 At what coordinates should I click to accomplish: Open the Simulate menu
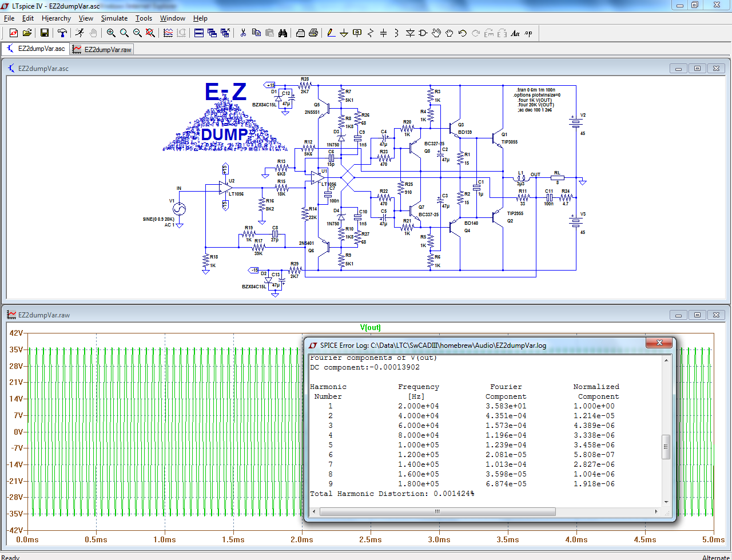114,18
